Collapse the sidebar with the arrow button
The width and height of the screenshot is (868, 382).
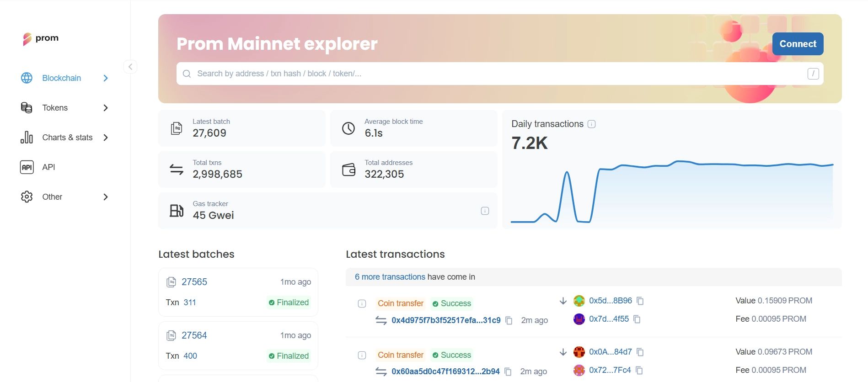[x=130, y=67]
